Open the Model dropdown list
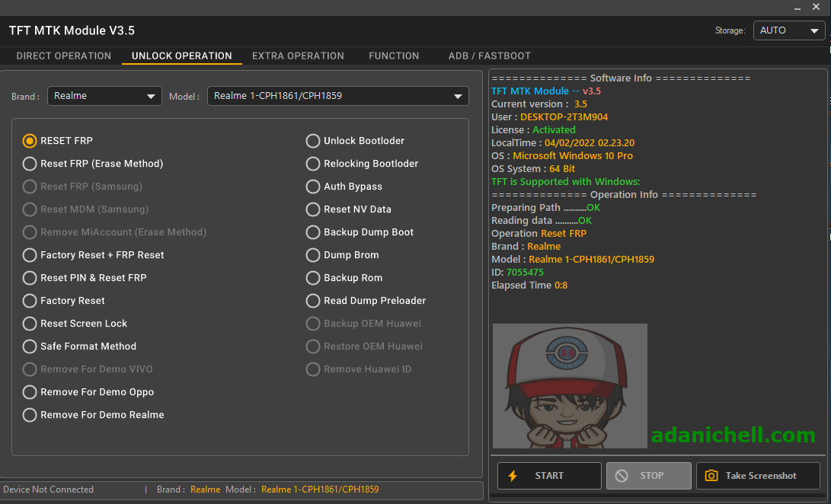This screenshot has height=504, width=831. click(338, 96)
